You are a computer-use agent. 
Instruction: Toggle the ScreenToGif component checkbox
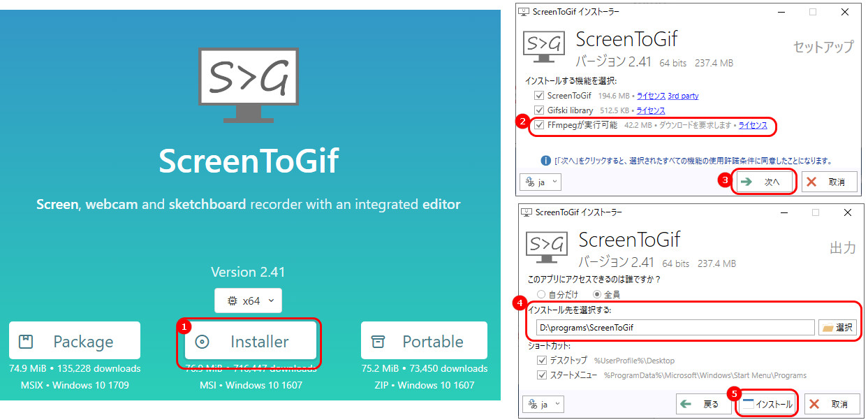[538, 96]
